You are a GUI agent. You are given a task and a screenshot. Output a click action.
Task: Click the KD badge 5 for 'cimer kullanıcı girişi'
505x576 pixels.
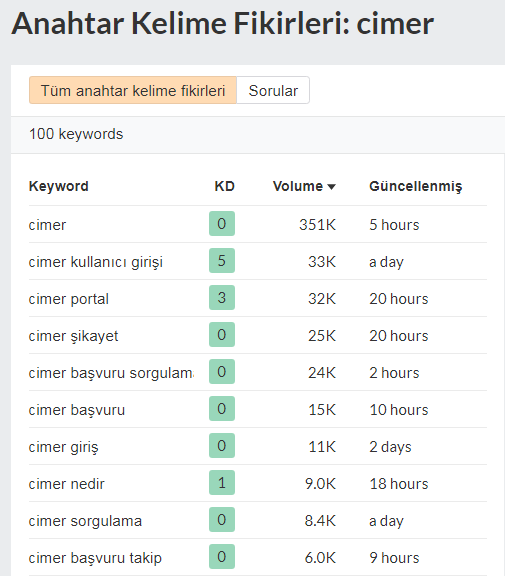pos(222,260)
